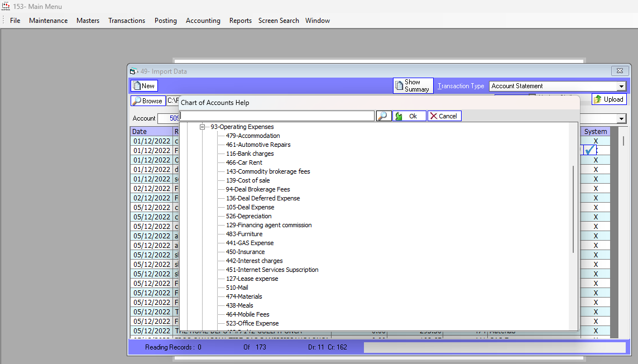Select 143-Commodity brokerage fees account
This screenshot has height=364, width=638.
tap(268, 172)
